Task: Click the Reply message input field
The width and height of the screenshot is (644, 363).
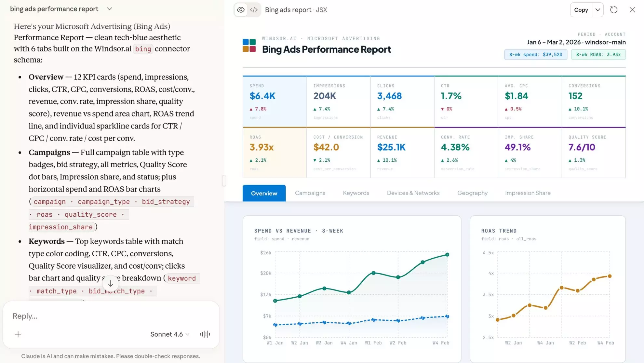Action: click(111, 316)
